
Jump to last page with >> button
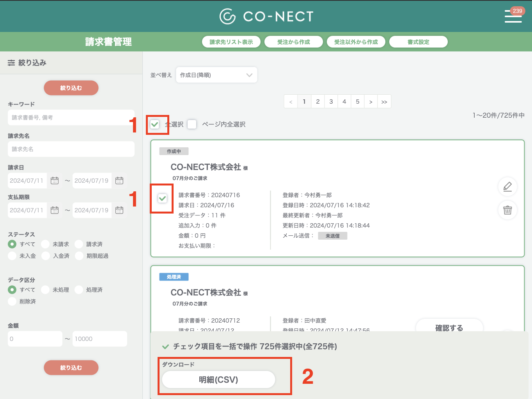[384, 101]
